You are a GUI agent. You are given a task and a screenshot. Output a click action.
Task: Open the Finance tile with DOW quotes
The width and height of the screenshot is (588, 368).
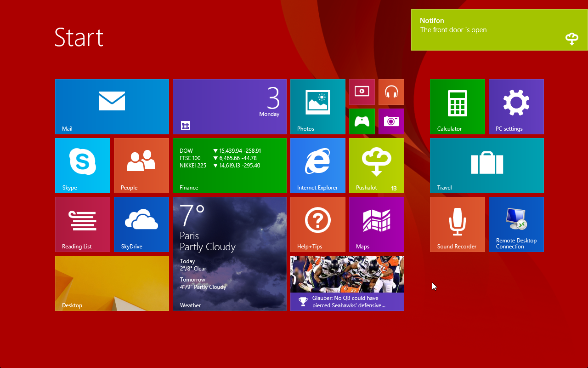229,165
